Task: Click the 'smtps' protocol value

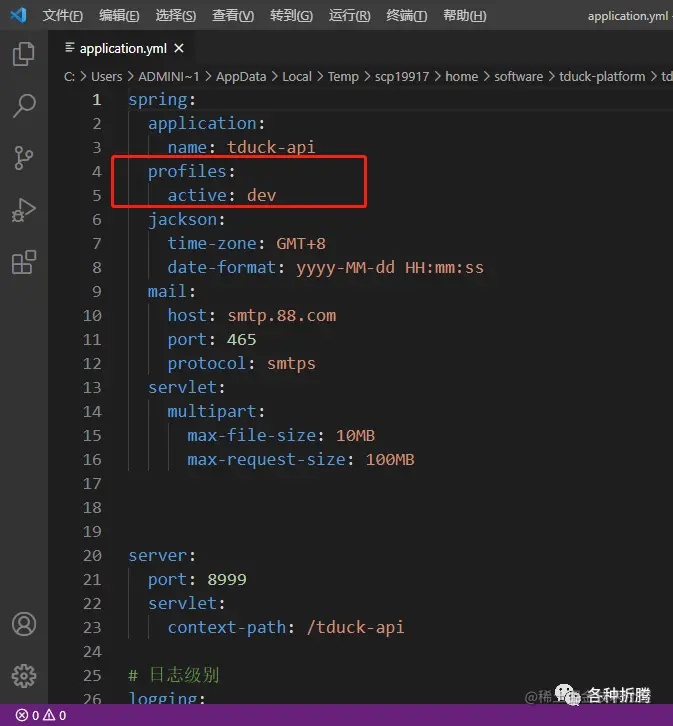Action: coord(291,363)
